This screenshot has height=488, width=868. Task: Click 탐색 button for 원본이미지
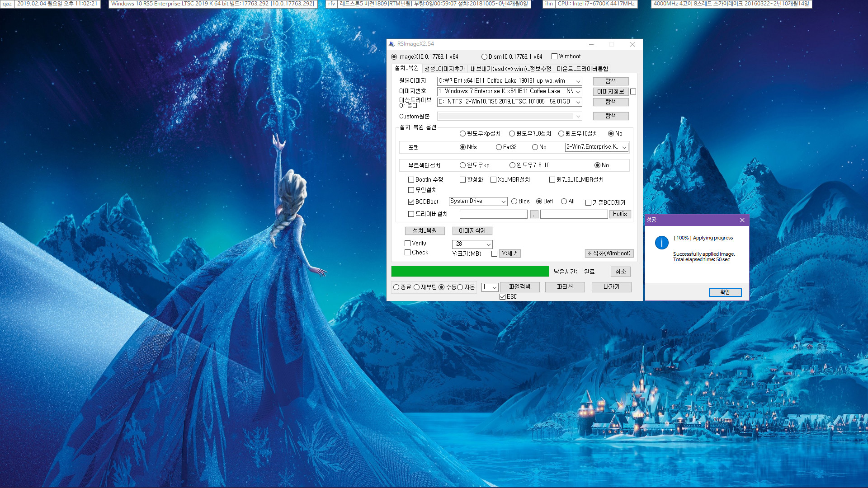(611, 81)
